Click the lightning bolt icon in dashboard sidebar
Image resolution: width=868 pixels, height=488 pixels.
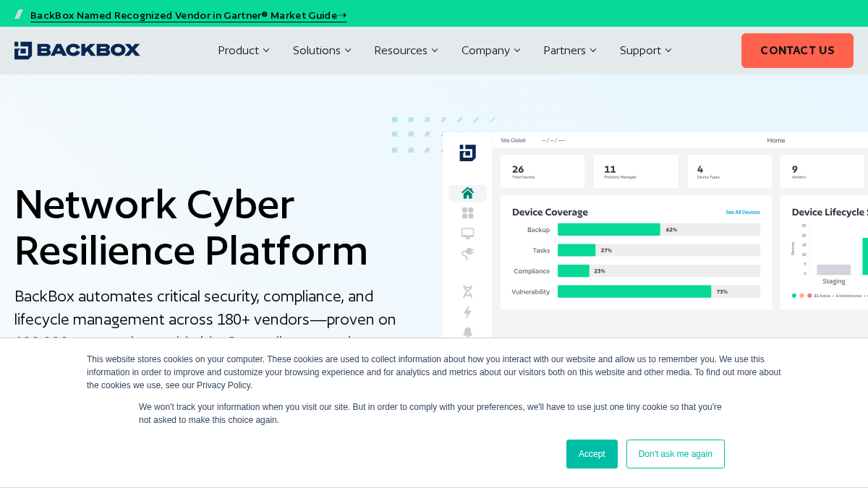click(468, 312)
